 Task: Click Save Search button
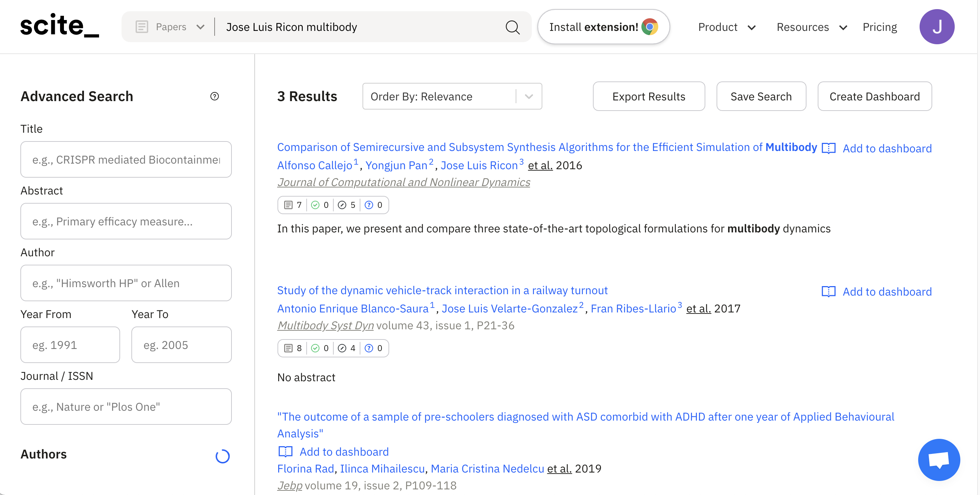(x=761, y=96)
